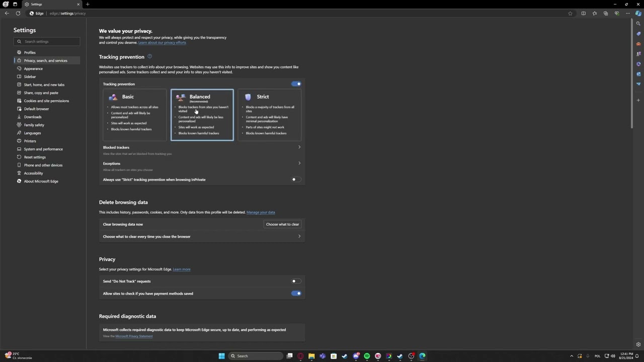Select Basic tracking prevention level
This screenshot has width=644, height=362.
[x=135, y=115]
